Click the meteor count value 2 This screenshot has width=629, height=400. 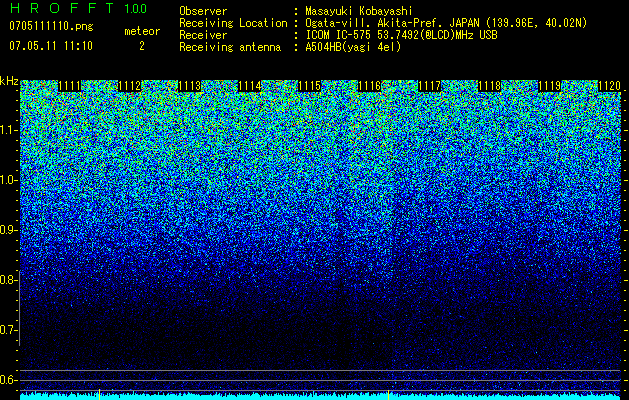(x=142, y=46)
